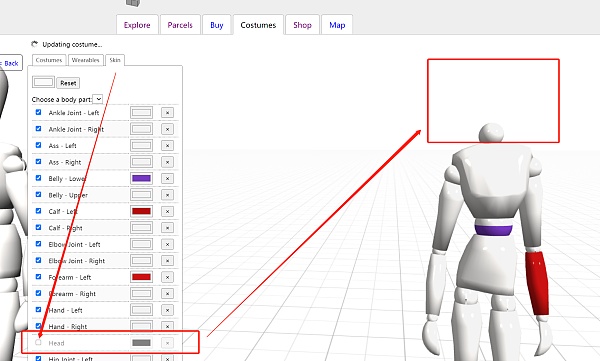600x361 pixels.
Task: Click the avatar's purple lower belly band
Action: coord(494,230)
